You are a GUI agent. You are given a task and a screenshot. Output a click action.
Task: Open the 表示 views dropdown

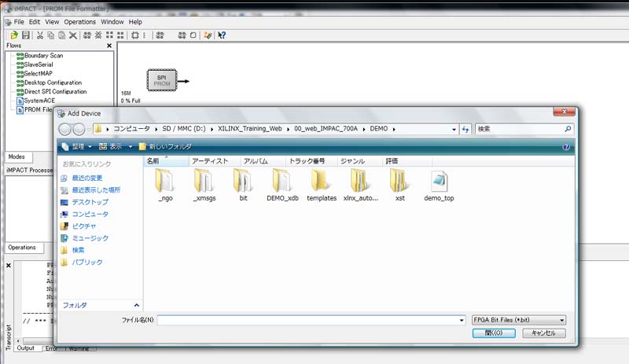116,147
